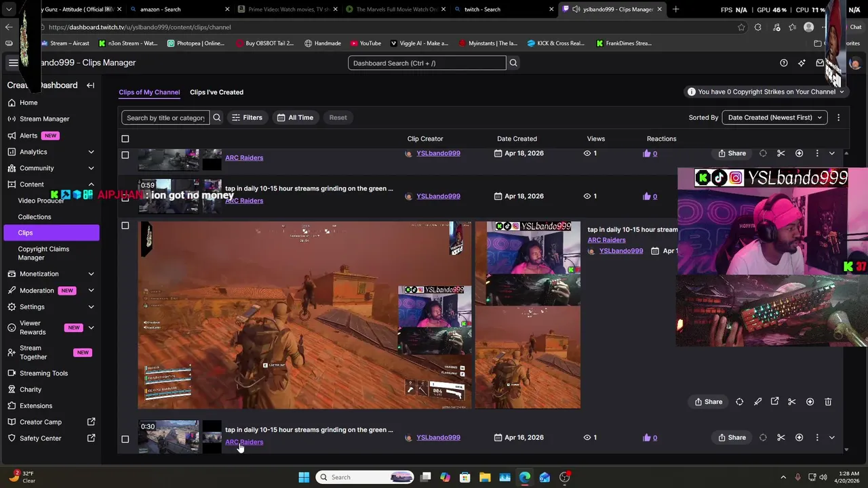Expand the Moderation sidebar section
The image size is (868, 488).
pyautogui.click(x=91, y=291)
